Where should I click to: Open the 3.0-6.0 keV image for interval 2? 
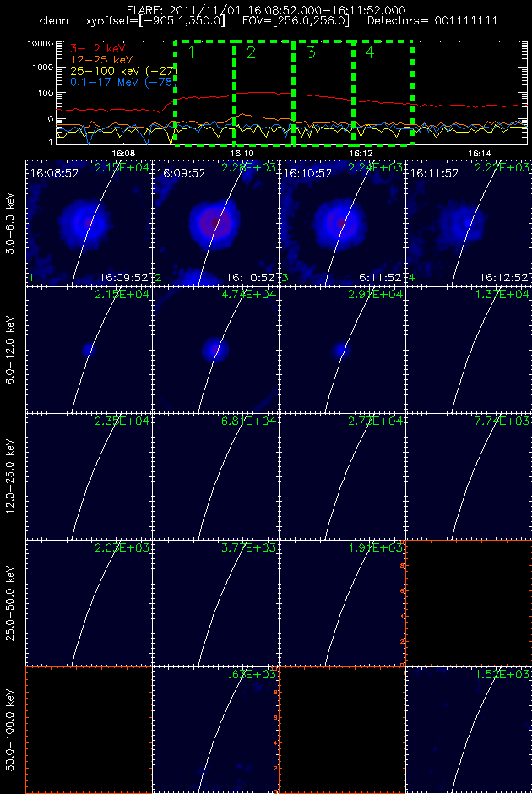(215, 223)
